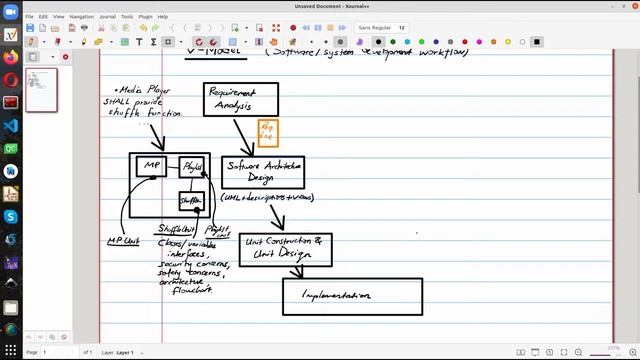The image size is (640, 360).
Task: Create a new document with New icon
Action: [42, 28]
